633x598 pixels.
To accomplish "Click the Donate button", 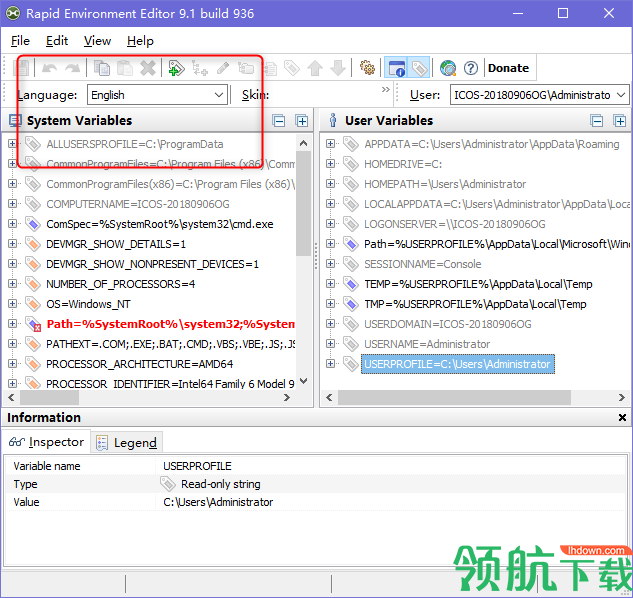I will click(508, 68).
